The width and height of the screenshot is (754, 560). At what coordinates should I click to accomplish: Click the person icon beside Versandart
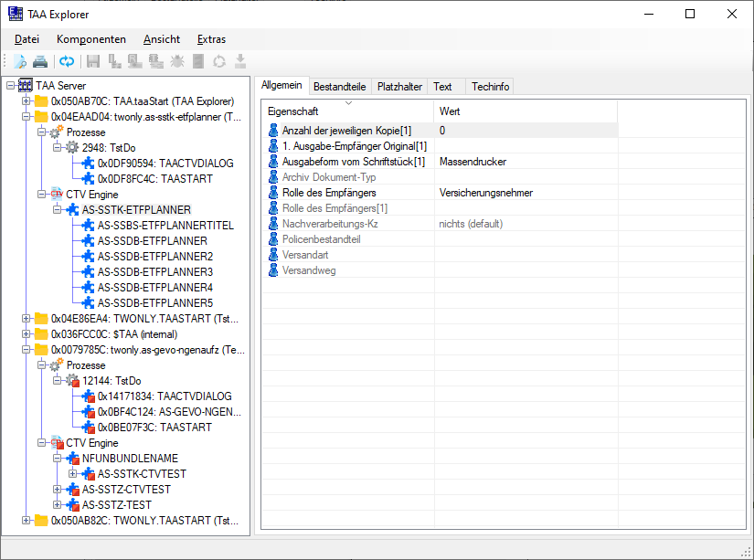(x=273, y=255)
